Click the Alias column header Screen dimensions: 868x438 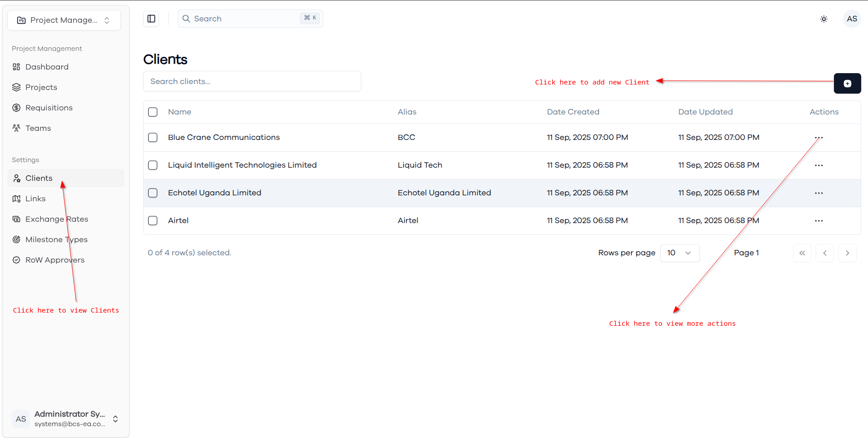tap(407, 112)
